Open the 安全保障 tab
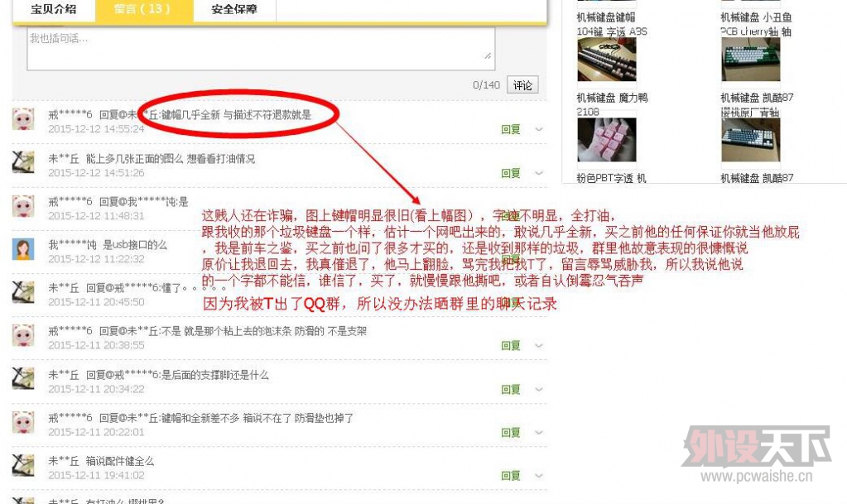The image size is (847, 504). pyautogui.click(x=234, y=10)
